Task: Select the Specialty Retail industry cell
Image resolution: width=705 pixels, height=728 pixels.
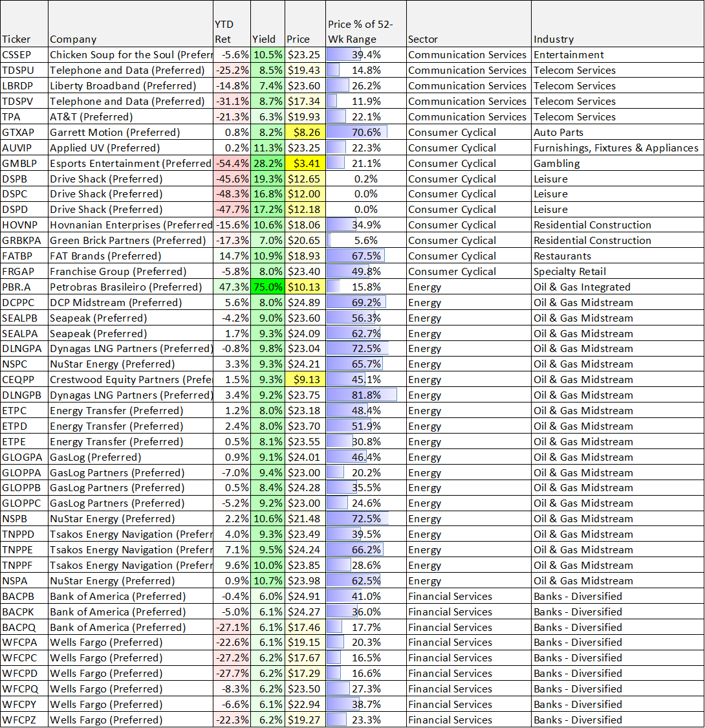Action: (x=618, y=272)
